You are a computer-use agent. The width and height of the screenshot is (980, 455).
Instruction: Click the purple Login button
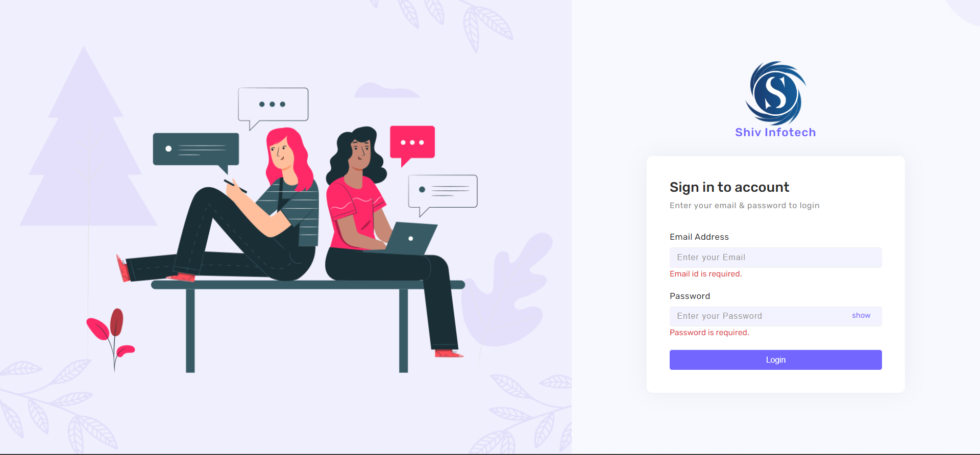(775, 360)
